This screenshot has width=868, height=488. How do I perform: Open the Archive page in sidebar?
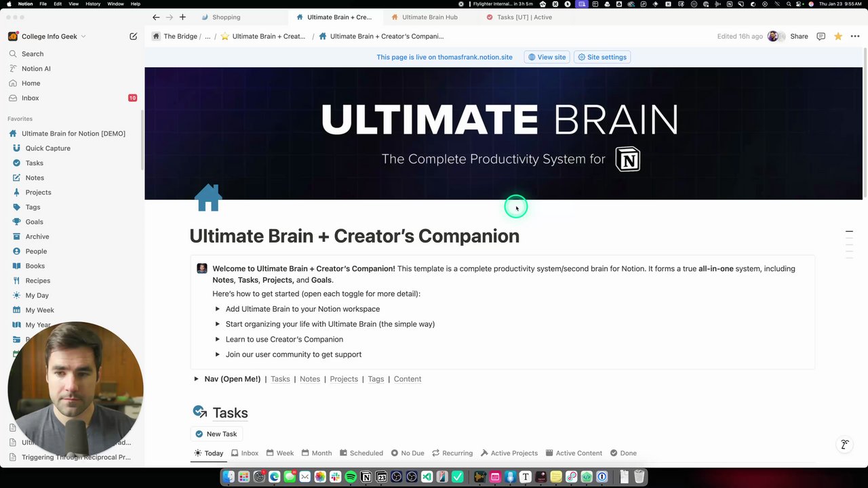pos(37,237)
